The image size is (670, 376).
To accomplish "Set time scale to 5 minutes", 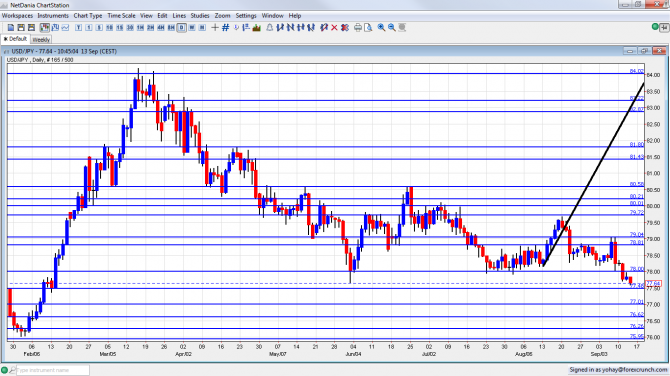I will pos(99,27).
